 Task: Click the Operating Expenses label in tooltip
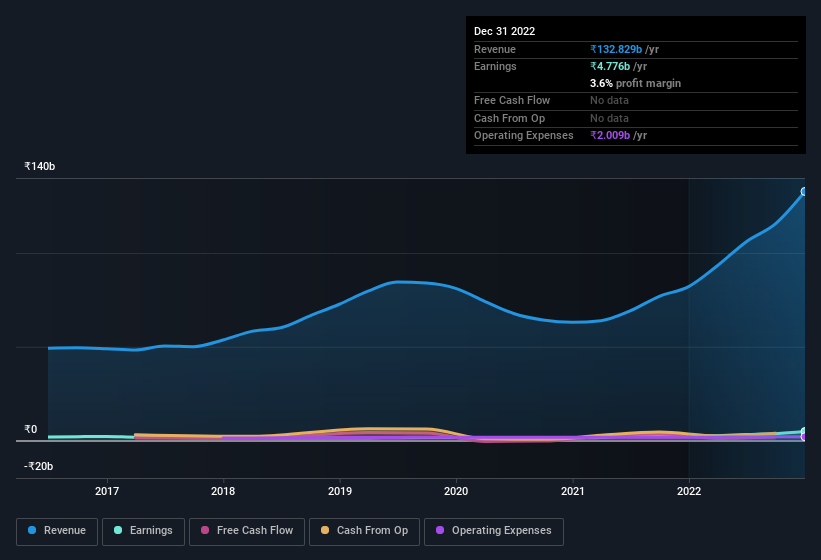click(x=524, y=135)
